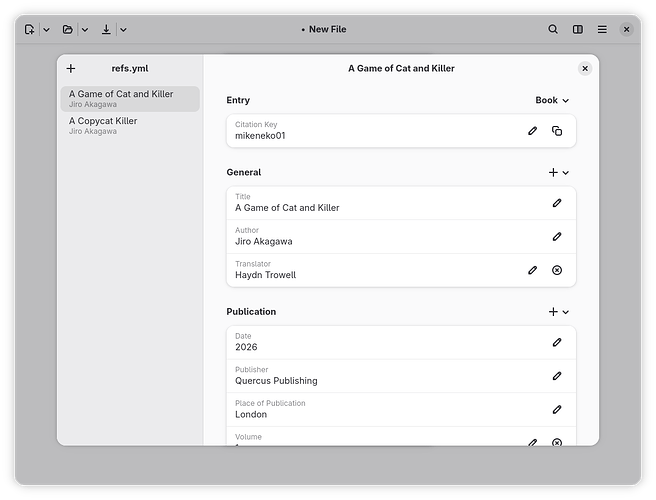Click the 'Quercus Publishing' value

(276, 381)
